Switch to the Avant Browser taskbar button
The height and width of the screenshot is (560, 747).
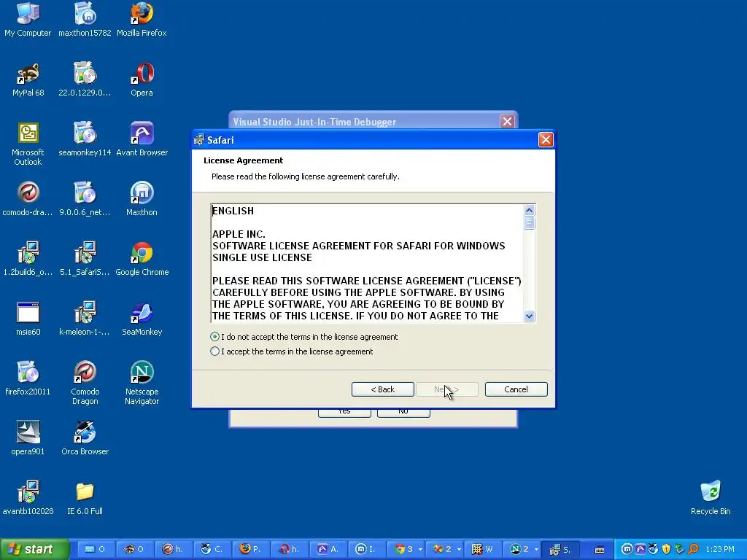(328, 550)
